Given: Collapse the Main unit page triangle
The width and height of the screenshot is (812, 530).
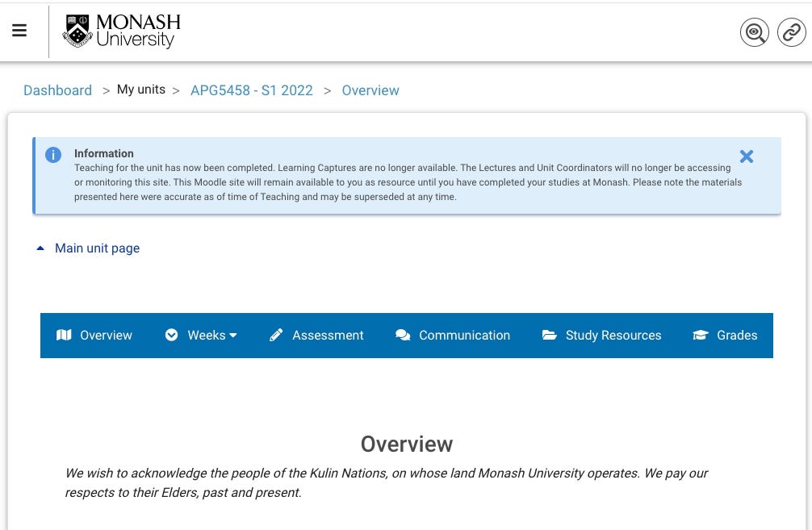Looking at the screenshot, I should tap(40, 248).
